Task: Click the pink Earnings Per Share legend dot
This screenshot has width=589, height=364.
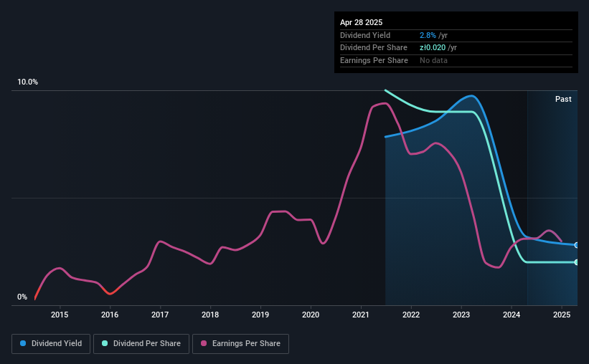Action: (x=204, y=343)
